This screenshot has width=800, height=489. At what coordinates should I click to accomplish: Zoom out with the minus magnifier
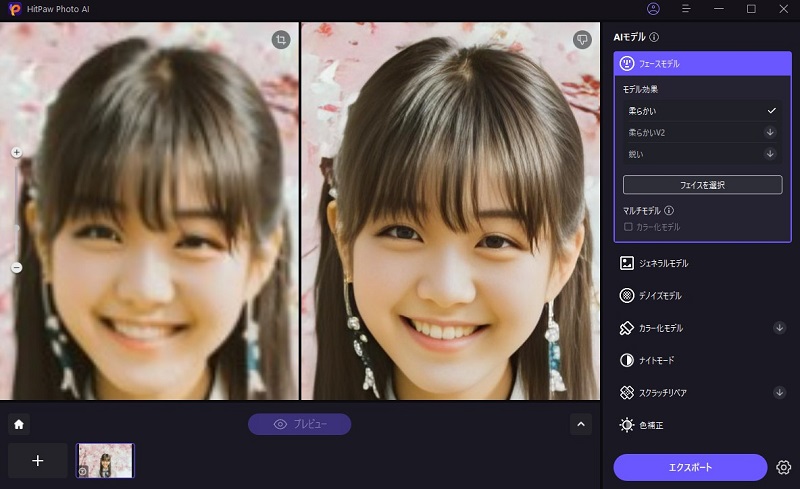click(x=16, y=267)
